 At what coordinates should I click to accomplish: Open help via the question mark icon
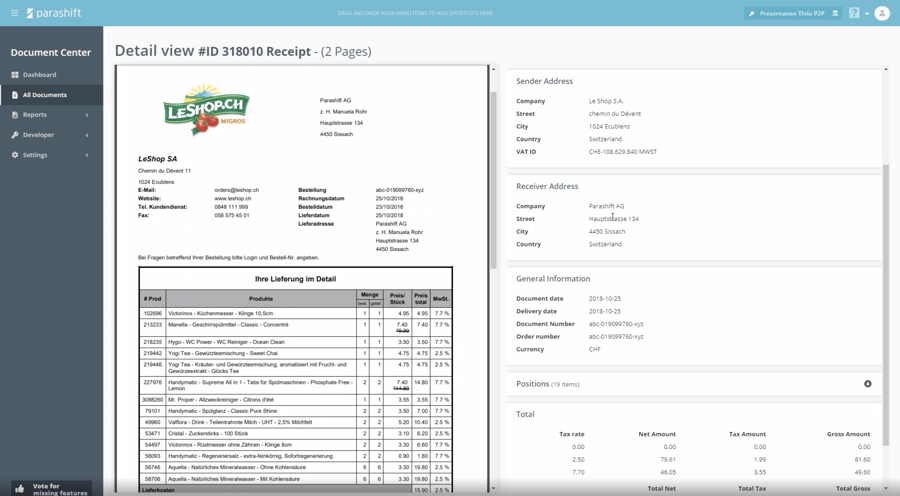click(x=854, y=13)
